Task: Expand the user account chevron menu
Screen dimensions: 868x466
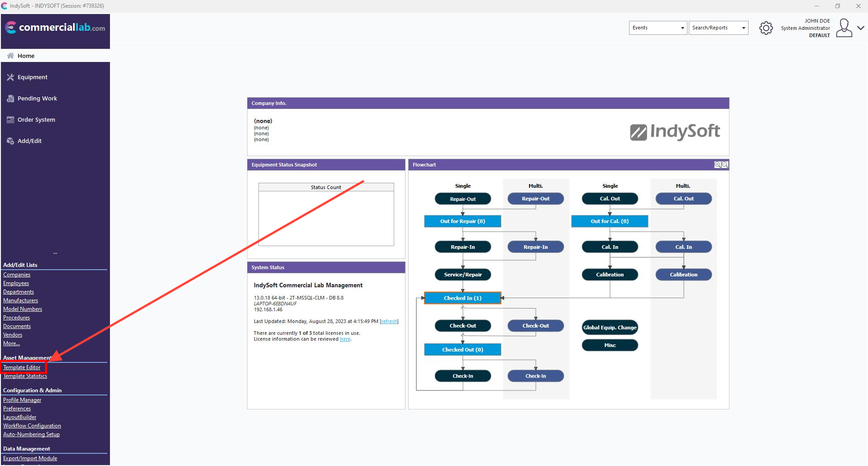Action: pyautogui.click(x=861, y=28)
